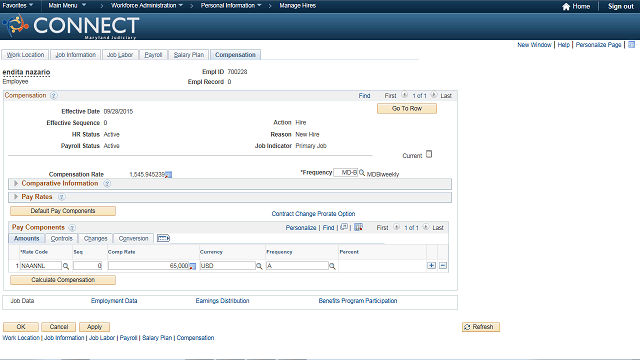
Task: Look up Rate Code NAANNL
Action: [x=66, y=266]
